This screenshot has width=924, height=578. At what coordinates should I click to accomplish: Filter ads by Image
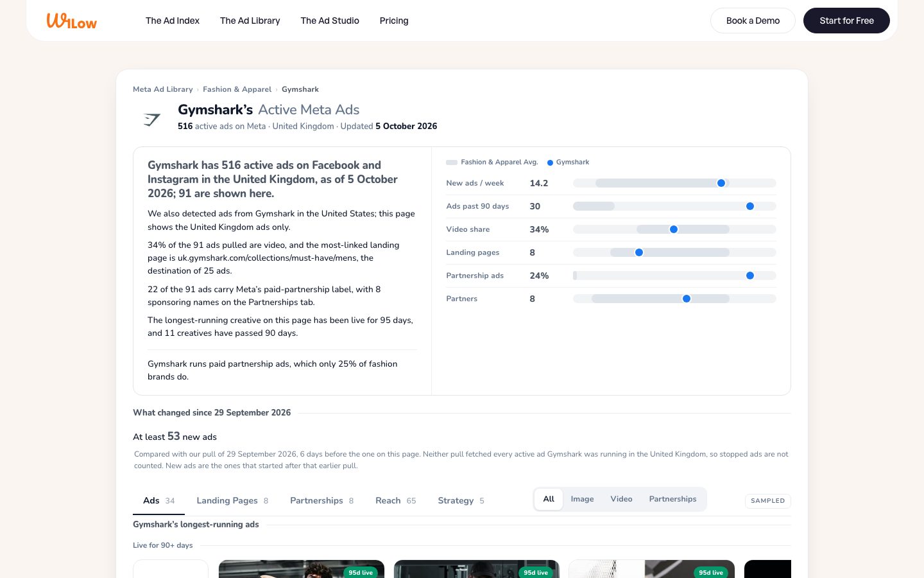coord(583,499)
